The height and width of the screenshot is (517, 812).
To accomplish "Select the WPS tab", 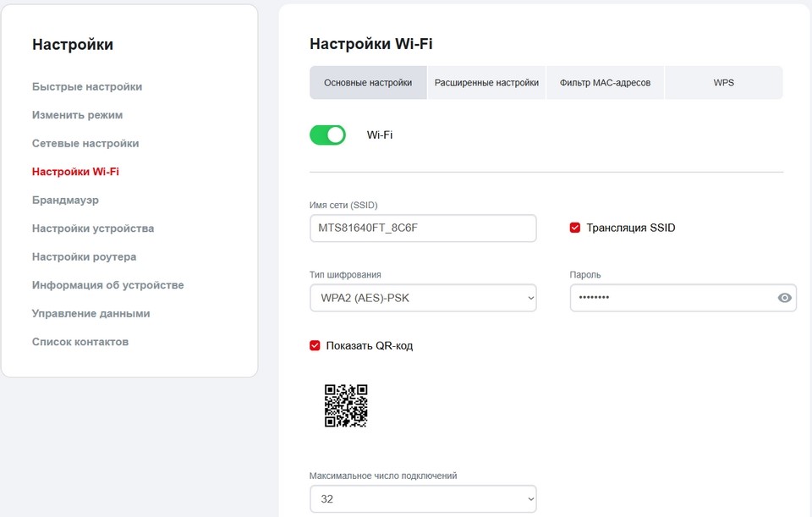I will 723,83.
